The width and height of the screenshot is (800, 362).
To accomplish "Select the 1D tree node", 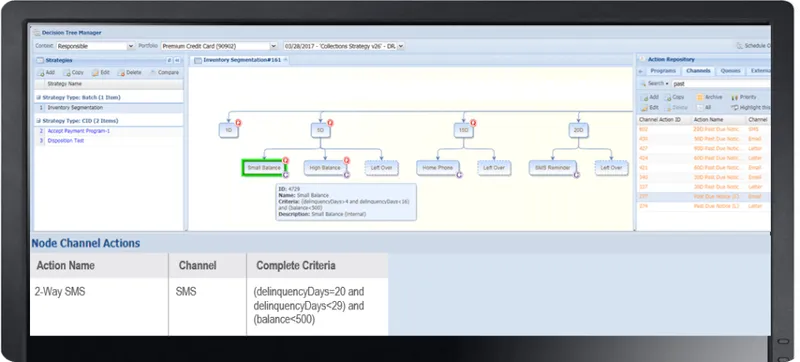I will tap(229, 131).
